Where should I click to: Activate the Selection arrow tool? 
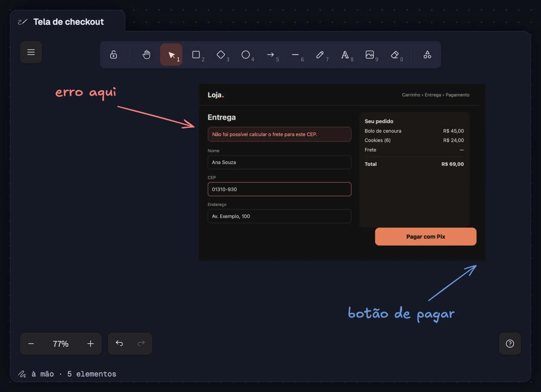click(x=171, y=55)
